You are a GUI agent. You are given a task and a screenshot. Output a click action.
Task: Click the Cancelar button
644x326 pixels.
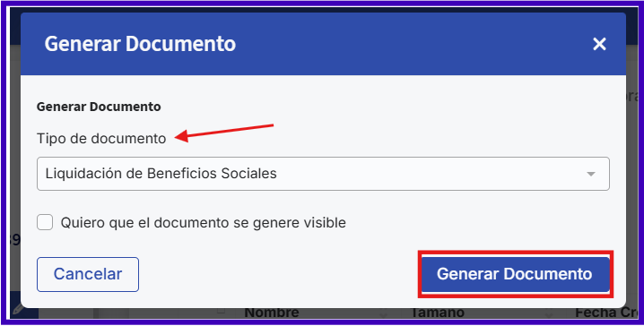(x=88, y=274)
